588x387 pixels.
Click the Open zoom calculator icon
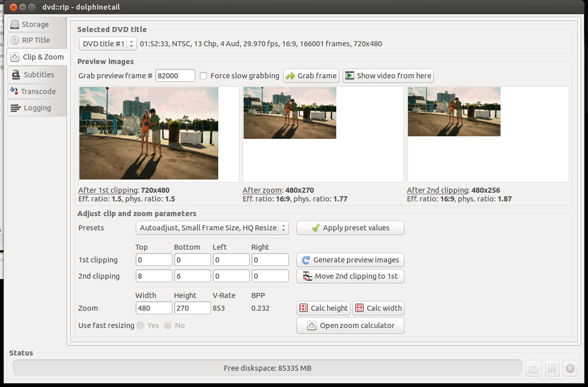click(312, 325)
